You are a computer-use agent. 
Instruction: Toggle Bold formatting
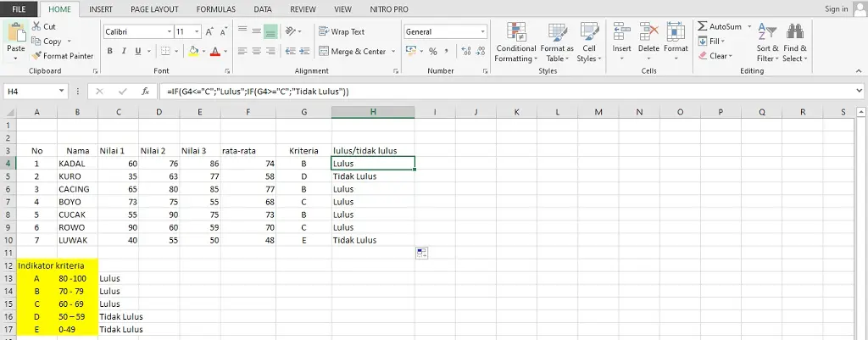tap(109, 51)
